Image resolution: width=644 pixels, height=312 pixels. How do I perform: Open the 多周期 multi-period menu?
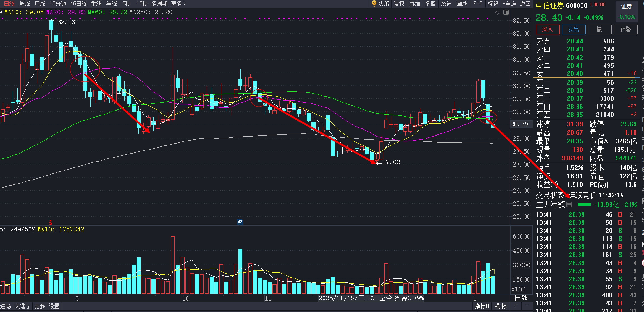159,4
